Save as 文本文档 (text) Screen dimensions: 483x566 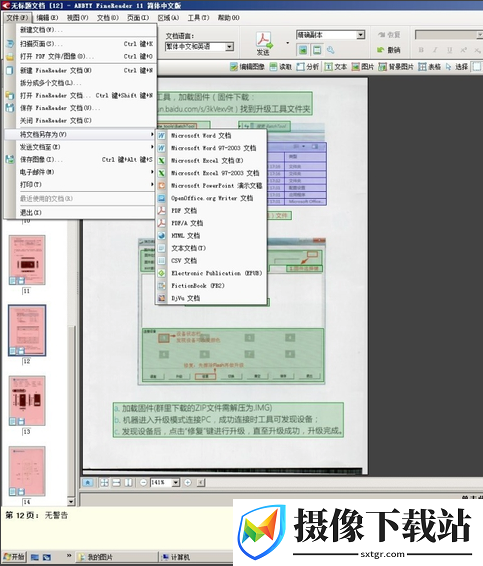(212, 248)
